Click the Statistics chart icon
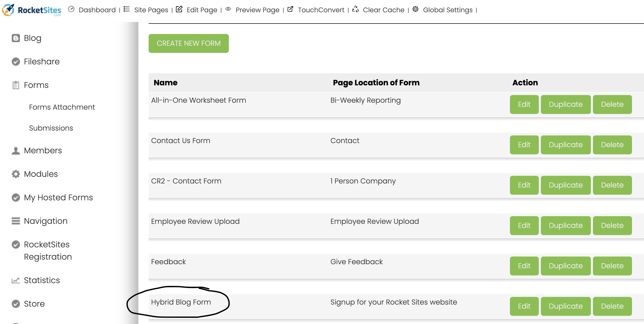Viewport: 644px width, 324px height. point(16,280)
